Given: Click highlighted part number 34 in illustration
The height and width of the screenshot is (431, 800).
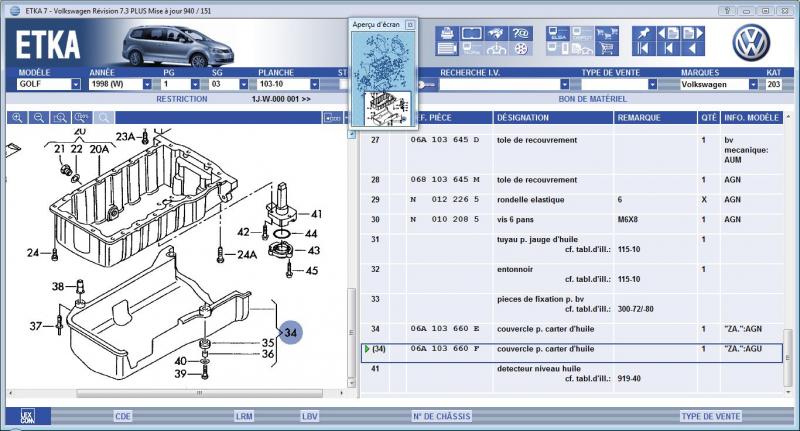Looking at the screenshot, I should pyautogui.click(x=291, y=333).
